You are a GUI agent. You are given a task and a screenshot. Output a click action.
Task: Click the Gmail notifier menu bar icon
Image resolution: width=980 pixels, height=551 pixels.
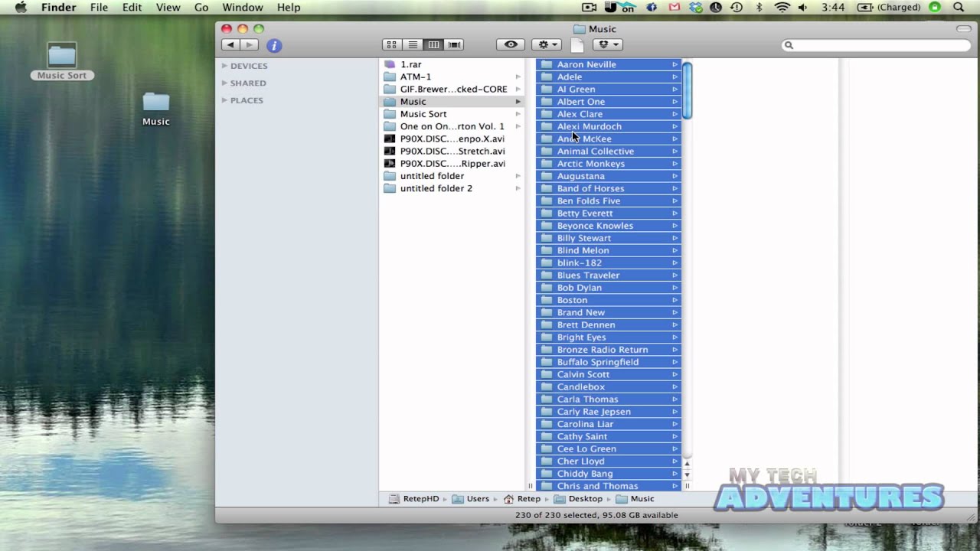coord(674,7)
